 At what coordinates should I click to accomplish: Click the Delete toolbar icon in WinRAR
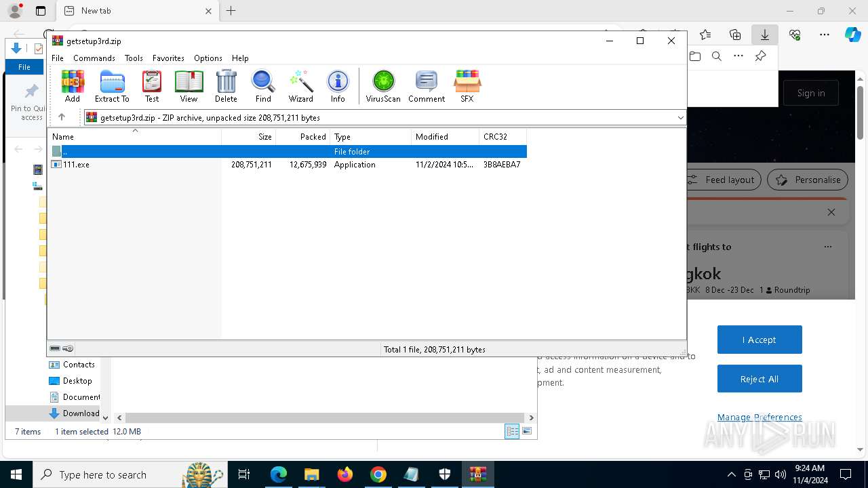[x=226, y=86]
